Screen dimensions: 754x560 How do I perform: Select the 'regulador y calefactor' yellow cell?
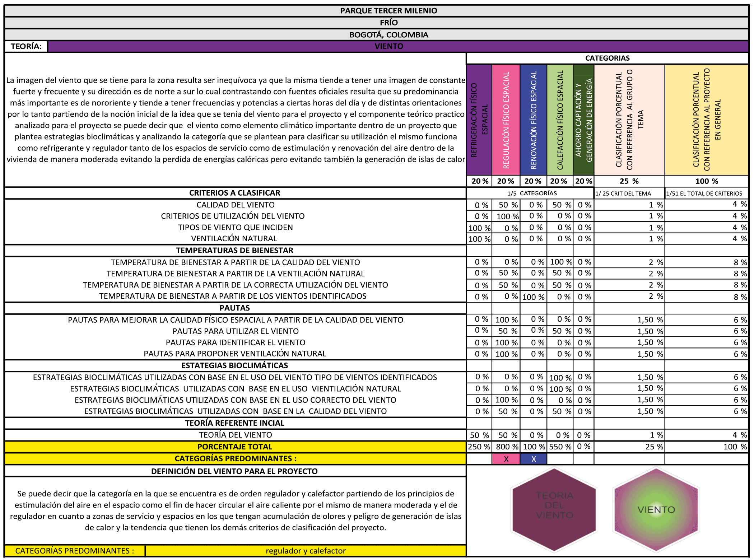pyautogui.click(x=306, y=551)
